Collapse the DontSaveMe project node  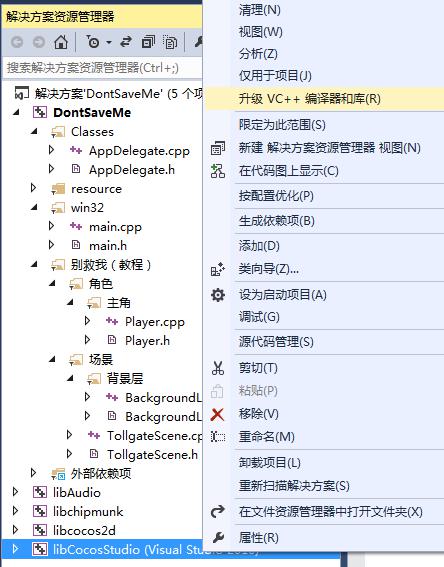(x=16, y=112)
